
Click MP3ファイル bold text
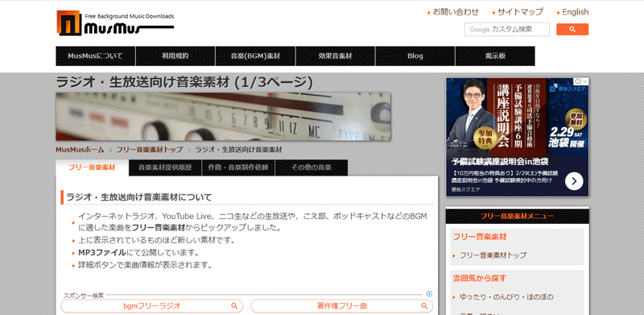[x=102, y=252]
